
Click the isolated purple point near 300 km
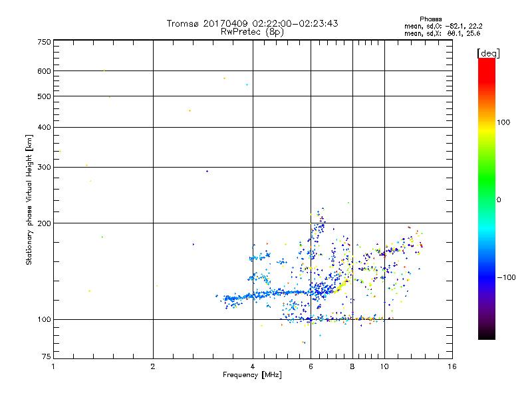point(207,172)
